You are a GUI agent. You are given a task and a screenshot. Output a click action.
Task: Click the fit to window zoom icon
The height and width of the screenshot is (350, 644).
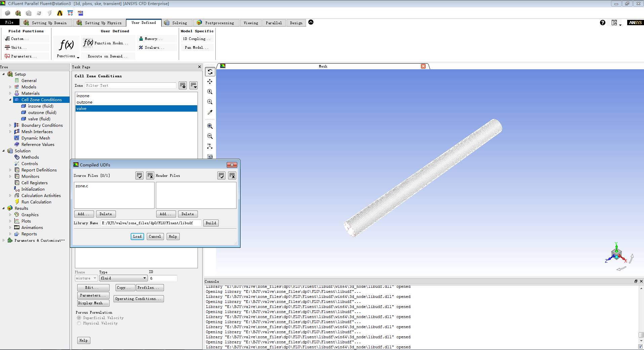coord(210,126)
